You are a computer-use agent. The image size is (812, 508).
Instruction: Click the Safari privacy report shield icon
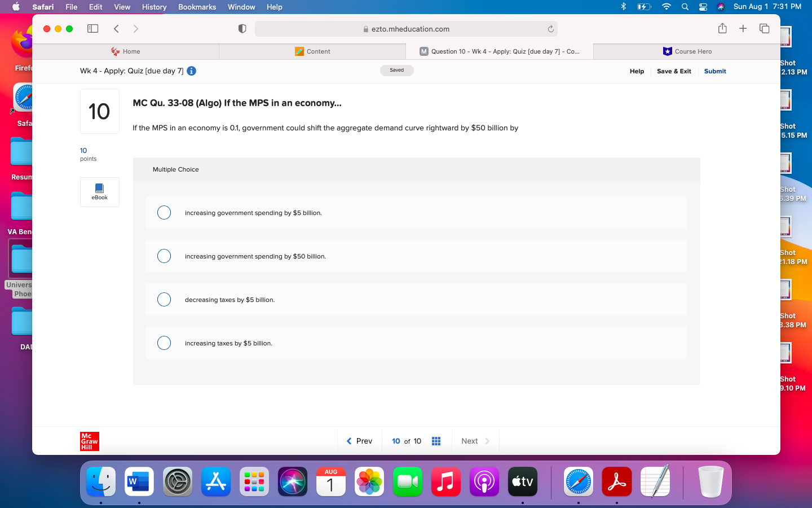pos(242,28)
